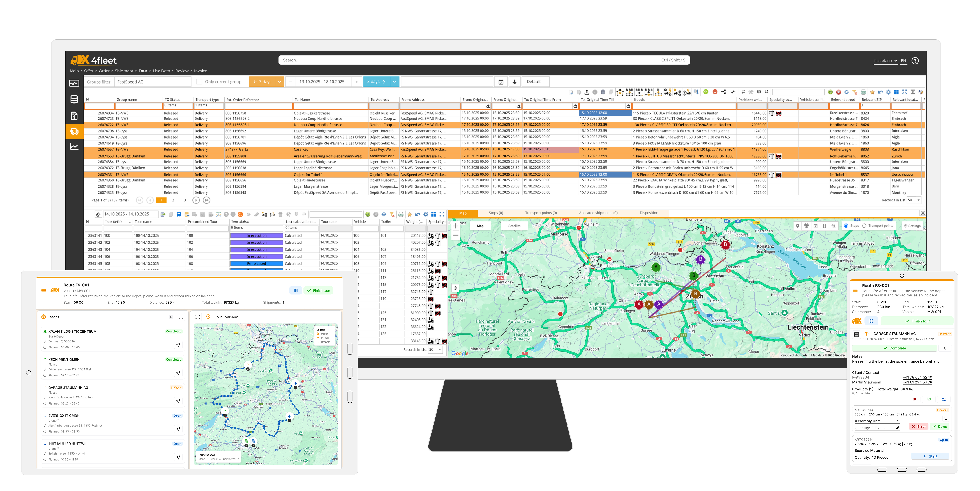Open the tour planning truck icon in sidebar
The width and height of the screenshot is (980, 491).
74,132
